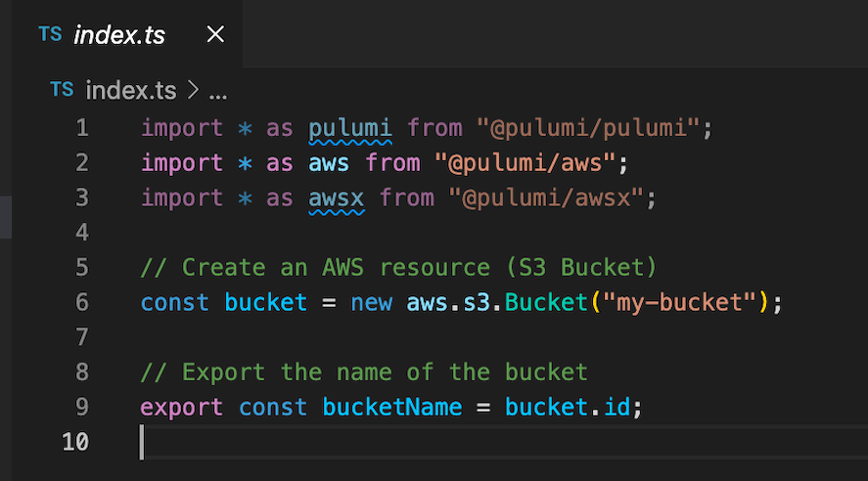The image size is (868, 481).
Task: Click the new keyword on line 6
Action: click(371, 303)
